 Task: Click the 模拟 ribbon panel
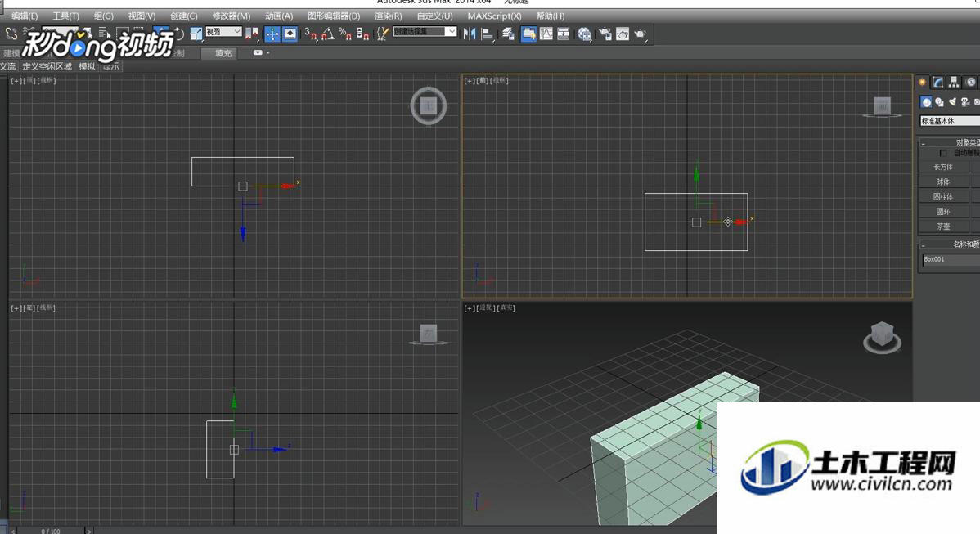[87, 66]
